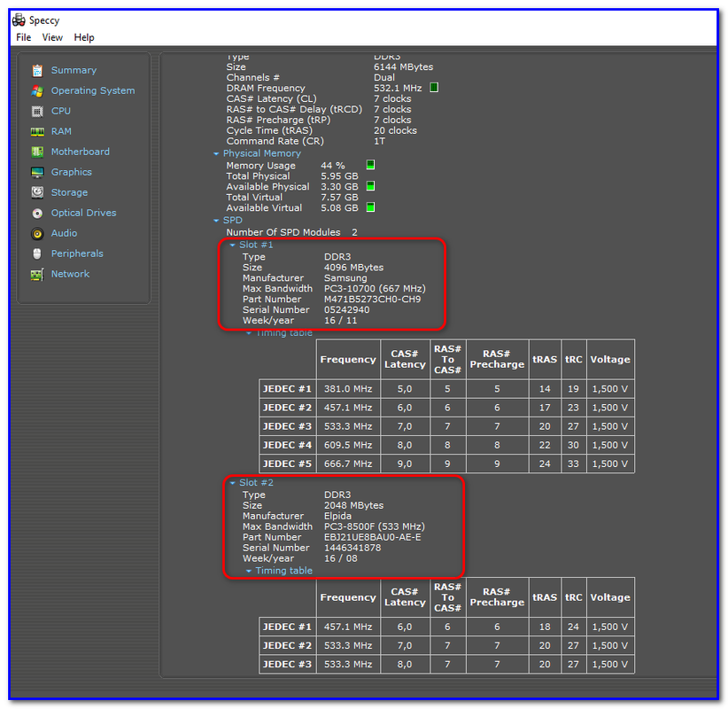Click green indicator beside Available Virtual
728x709 pixels.
tap(370, 206)
